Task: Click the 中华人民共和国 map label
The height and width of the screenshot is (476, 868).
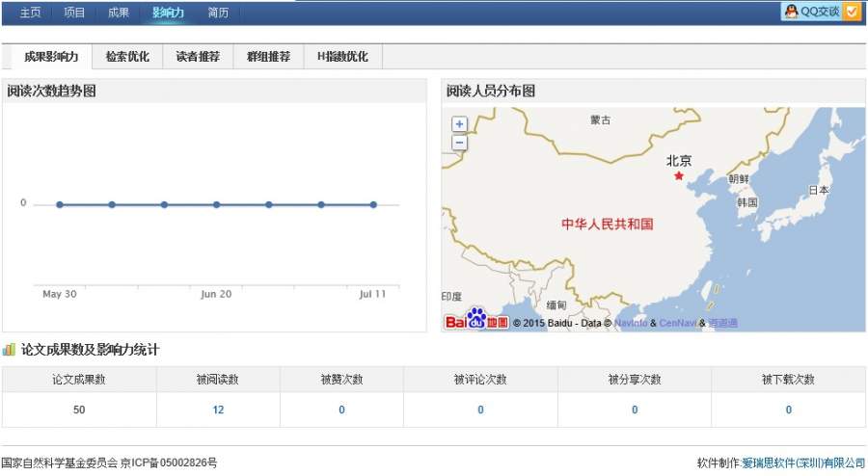Action: [608, 224]
